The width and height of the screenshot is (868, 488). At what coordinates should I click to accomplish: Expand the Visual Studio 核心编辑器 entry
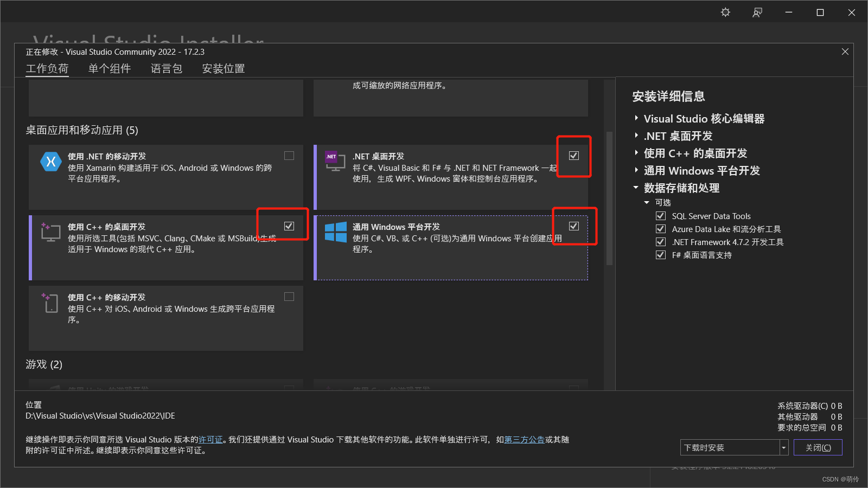[636, 118]
